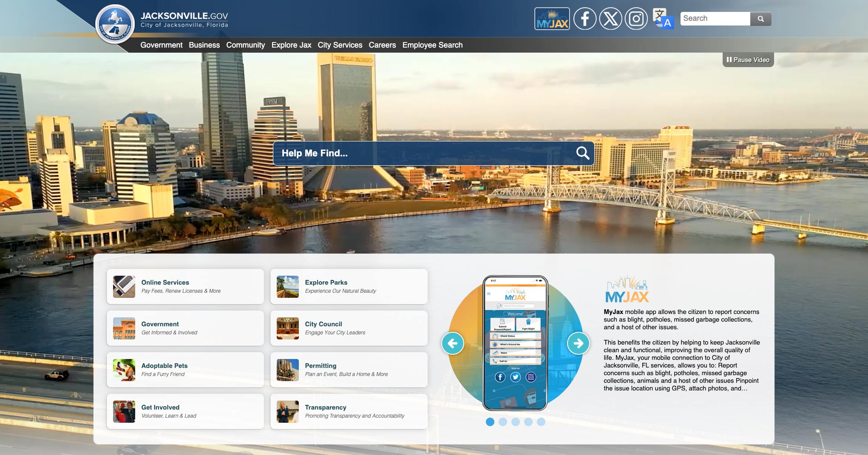Select Careers in the navigation bar
The height and width of the screenshot is (455, 868).
coord(382,45)
